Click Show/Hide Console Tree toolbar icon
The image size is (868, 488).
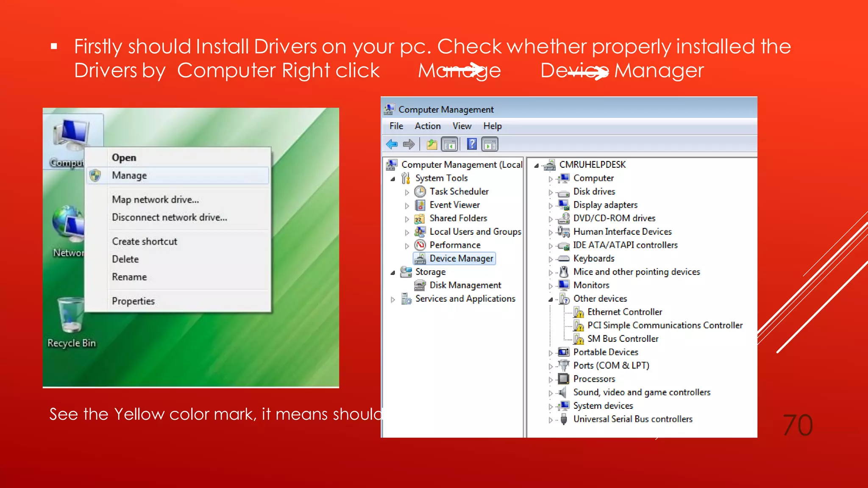point(449,144)
